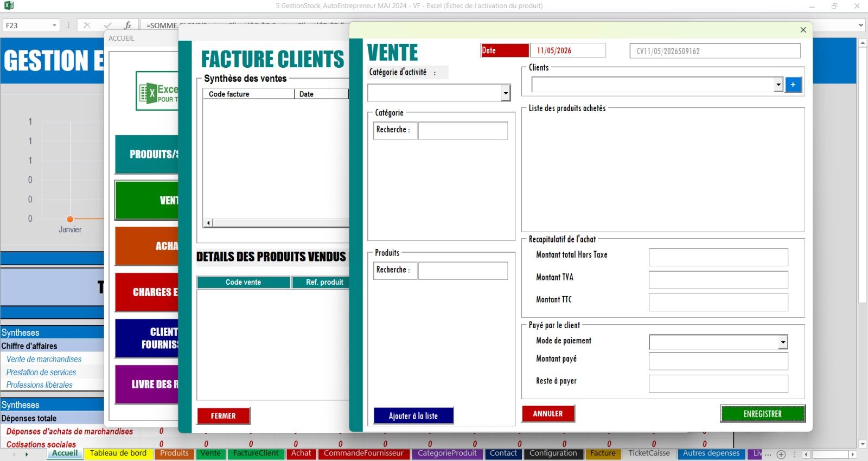Click the Excel logo in the title bar
Image resolution: width=868 pixels, height=461 pixels.
click(x=9, y=6)
